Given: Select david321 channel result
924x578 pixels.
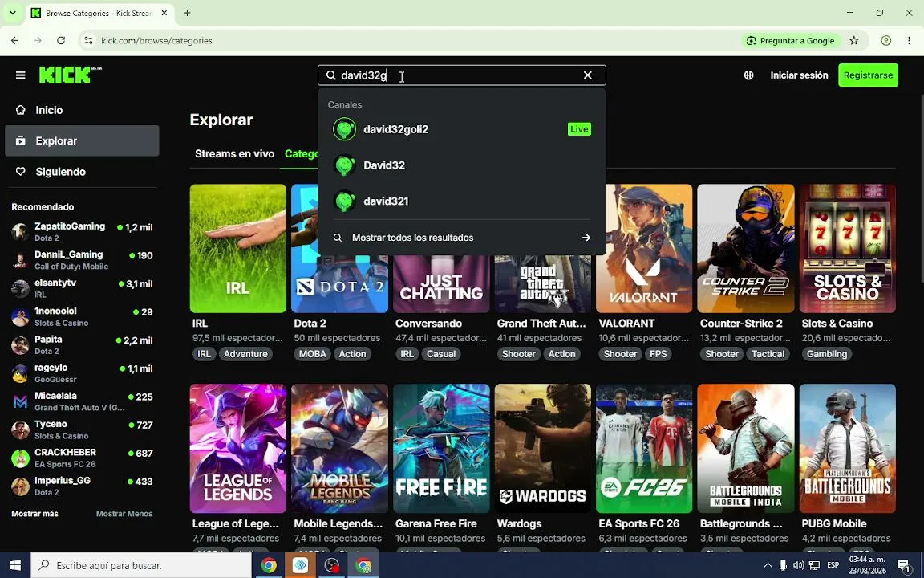Looking at the screenshot, I should 461,201.
